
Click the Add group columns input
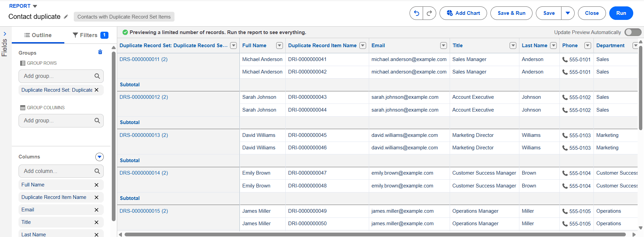coord(61,121)
